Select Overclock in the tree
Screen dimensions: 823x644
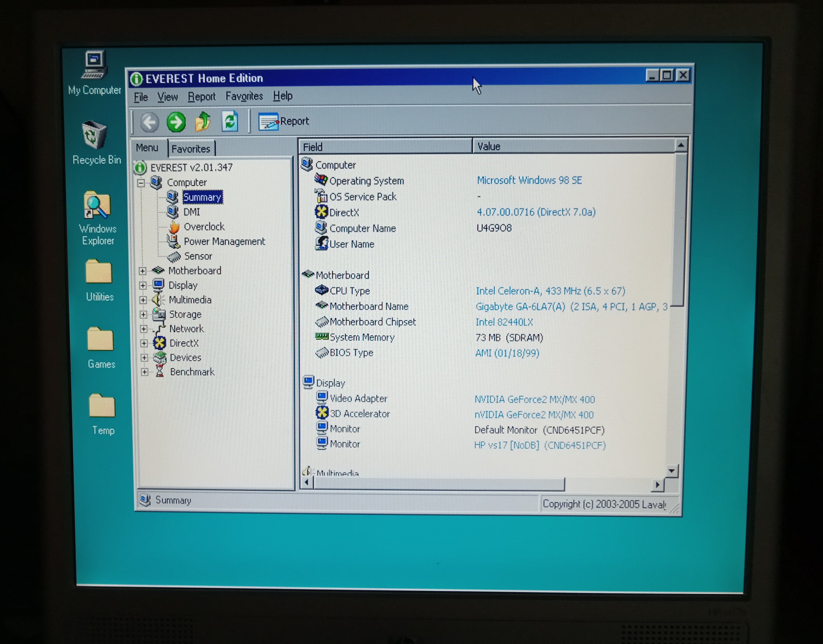(203, 227)
